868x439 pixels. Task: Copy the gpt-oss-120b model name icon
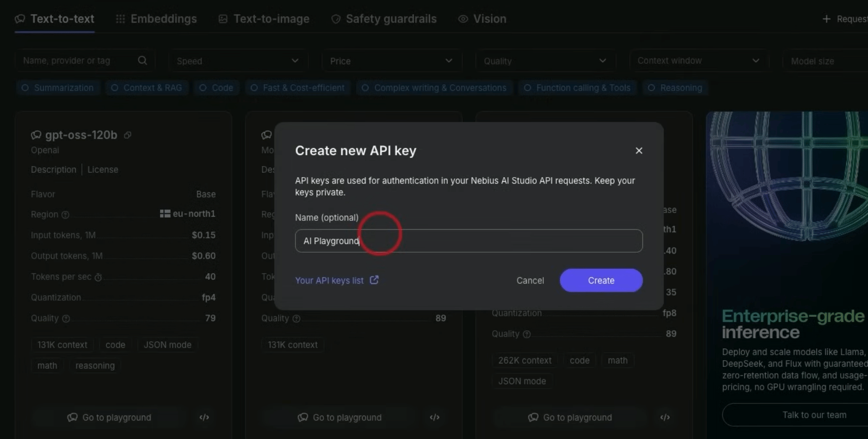(128, 135)
